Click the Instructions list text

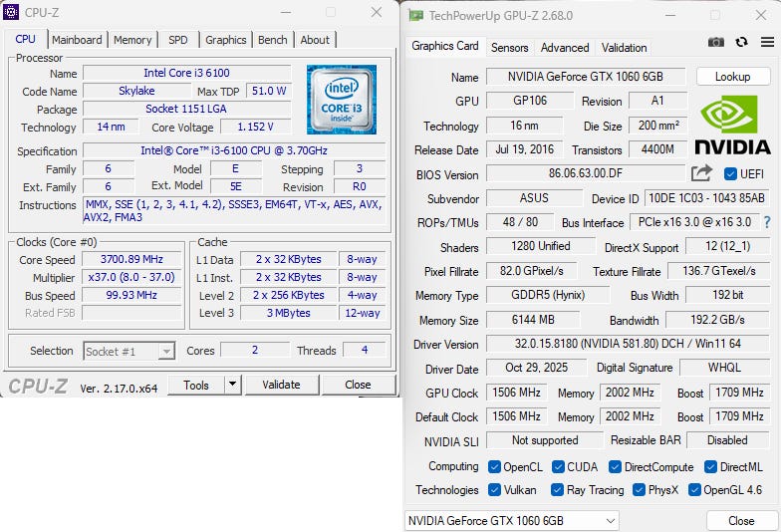pyautogui.click(x=234, y=211)
